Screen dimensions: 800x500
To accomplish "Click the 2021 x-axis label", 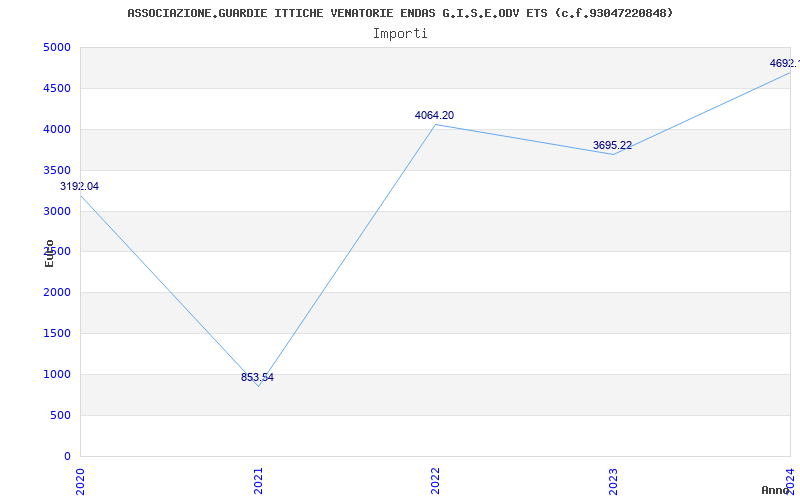I will pos(258,481).
